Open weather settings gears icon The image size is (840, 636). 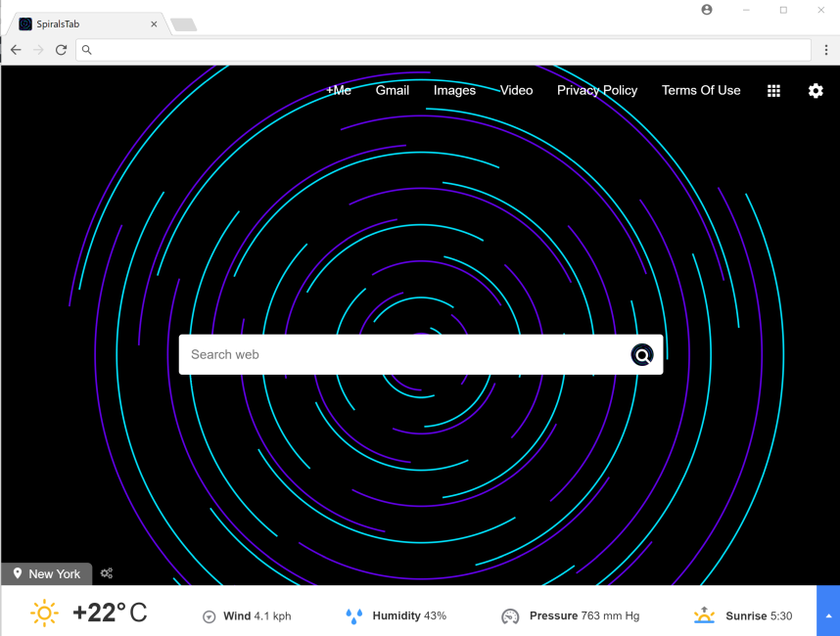(107, 573)
